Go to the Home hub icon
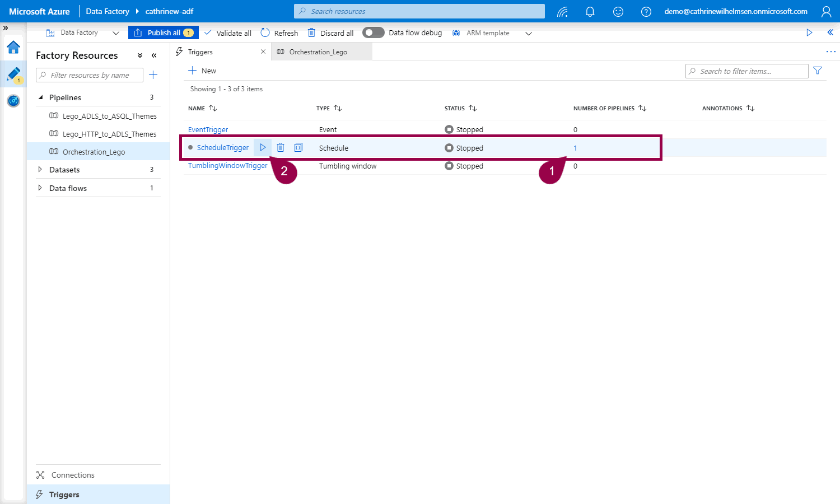This screenshot has width=840, height=504. point(13,48)
